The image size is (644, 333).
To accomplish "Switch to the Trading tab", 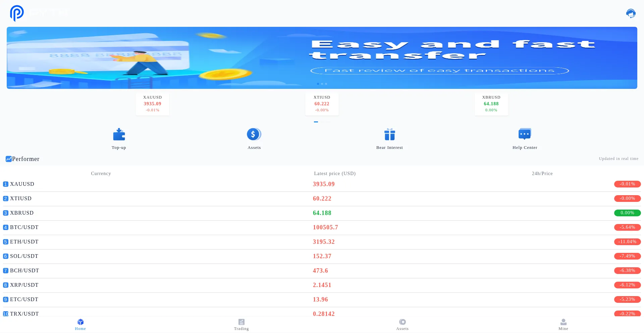I will pyautogui.click(x=241, y=324).
